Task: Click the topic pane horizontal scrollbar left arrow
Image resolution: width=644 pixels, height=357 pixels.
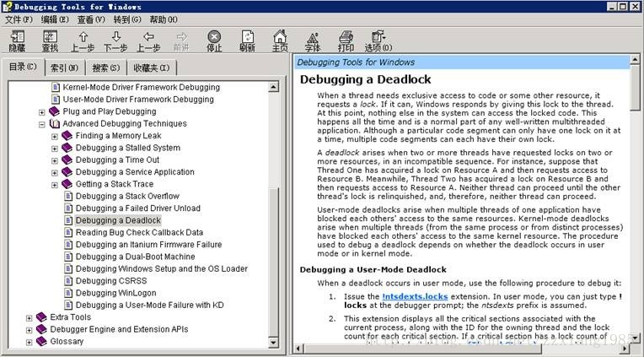Action: click(x=298, y=349)
